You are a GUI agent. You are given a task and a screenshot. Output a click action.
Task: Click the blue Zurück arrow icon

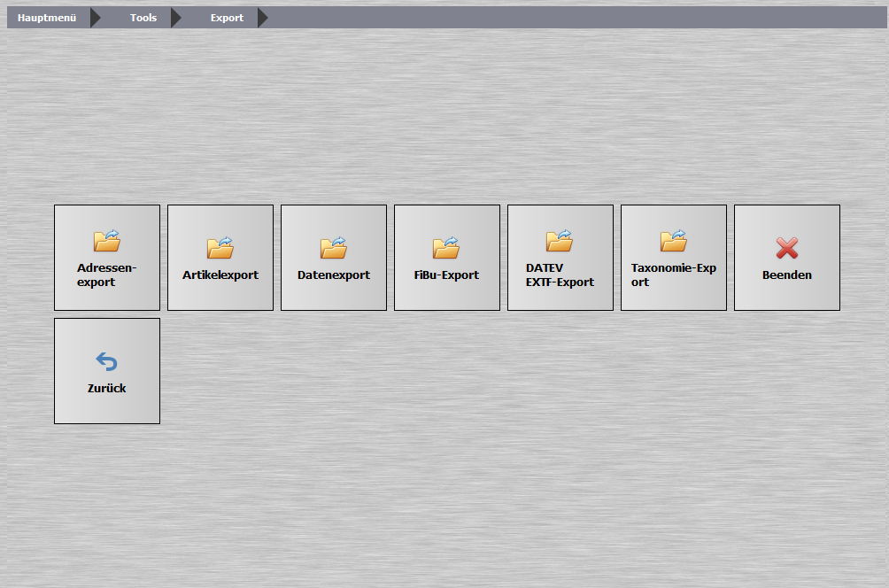pyautogui.click(x=106, y=361)
